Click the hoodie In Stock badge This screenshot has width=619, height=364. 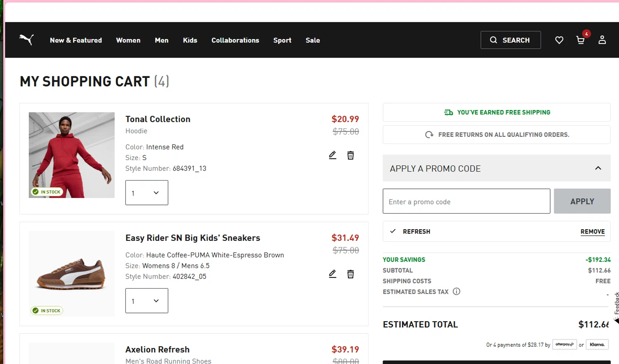click(47, 192)
